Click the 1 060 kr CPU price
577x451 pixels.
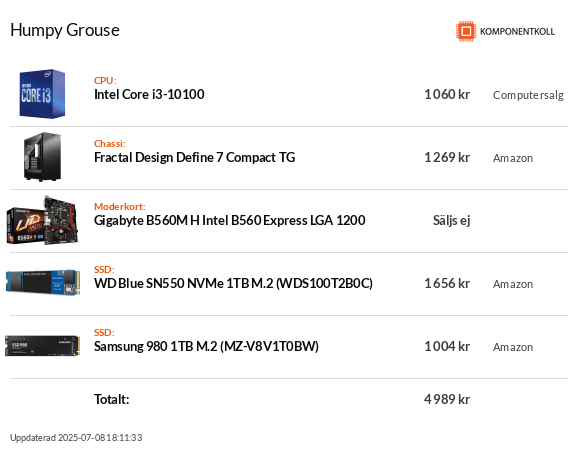pos(447,95)
